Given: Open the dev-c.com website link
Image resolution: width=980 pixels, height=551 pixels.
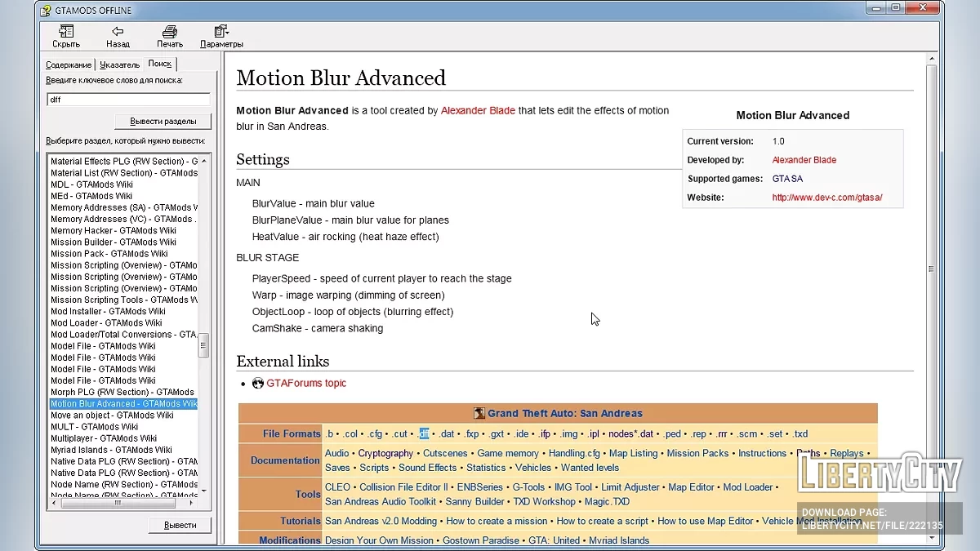Looking at the screenshot, I should click(826, 198).
